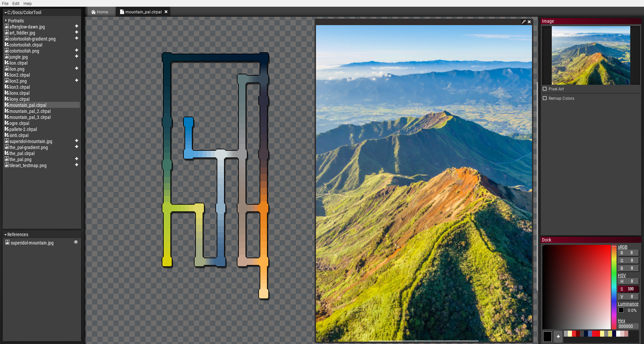Expand the Portraits folder

tap(6, 20)
